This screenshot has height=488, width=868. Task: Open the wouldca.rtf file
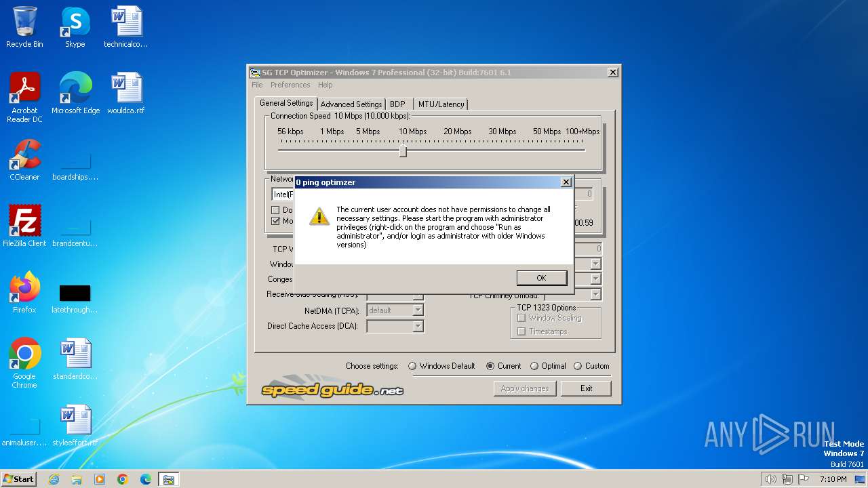[125, 94]
